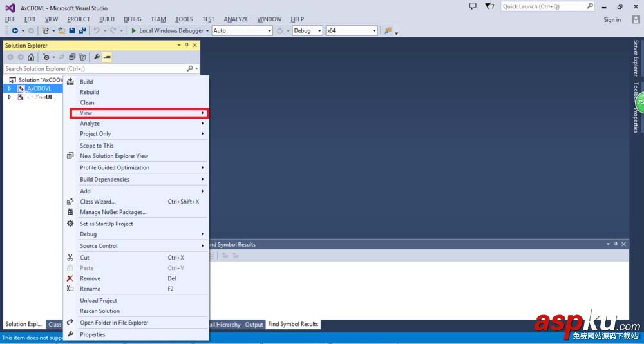Click the Undo arrow icon

pyautogui.click(x=97, y=31)
